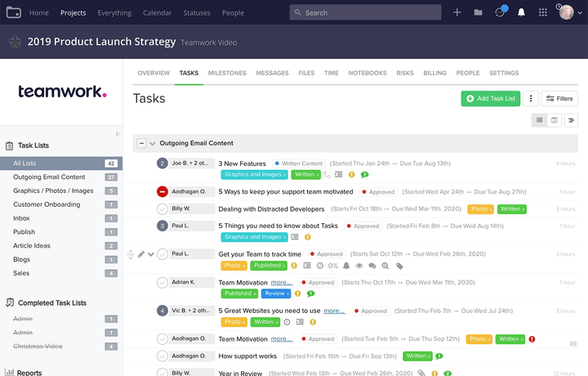Click the 0% progress on Get your Team

333,266
